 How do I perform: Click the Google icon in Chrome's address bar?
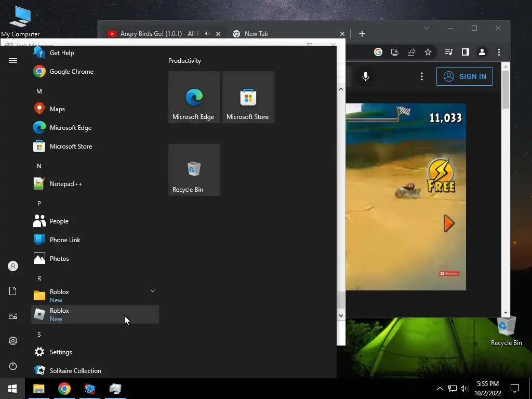[378, 52]
